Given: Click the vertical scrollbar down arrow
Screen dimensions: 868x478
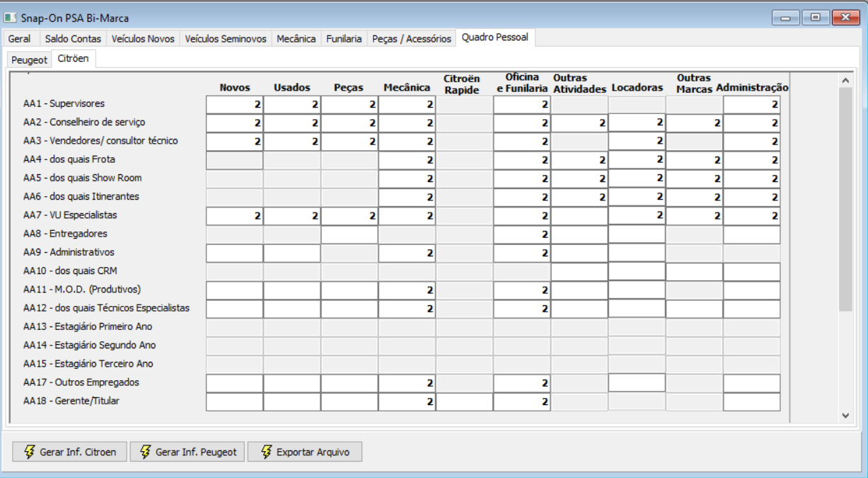Looking at the screenshot, I should tap(845, 415).
